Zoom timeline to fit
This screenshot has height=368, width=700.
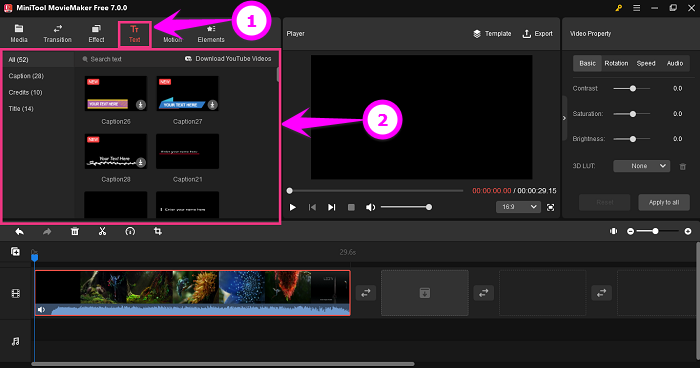tap(613, 231)
